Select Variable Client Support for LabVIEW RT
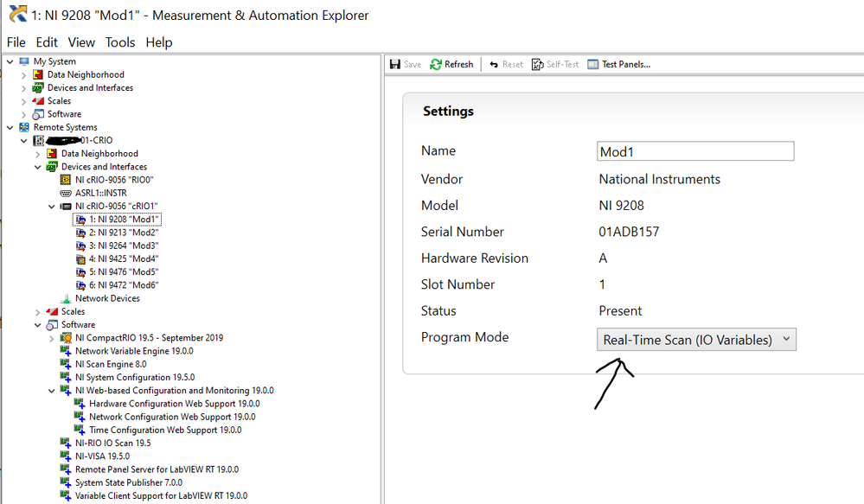The image size is (864, 504). 162,495
